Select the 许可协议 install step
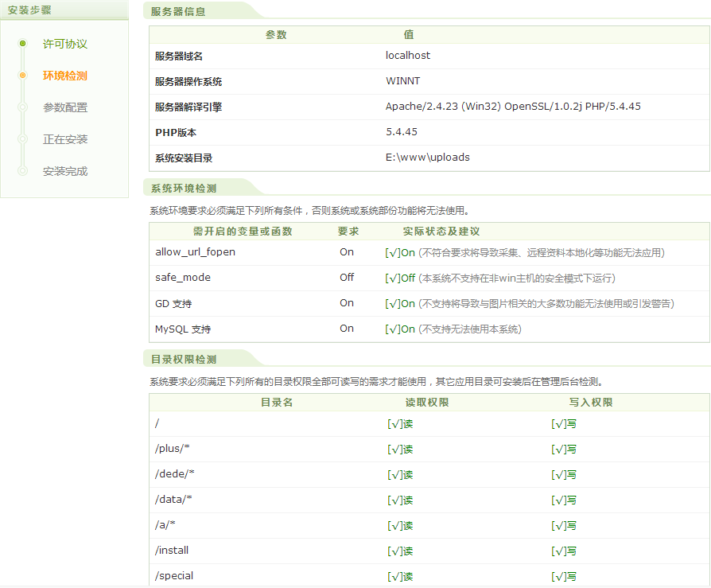The image size is (711, 588). (x=65, y=44)
